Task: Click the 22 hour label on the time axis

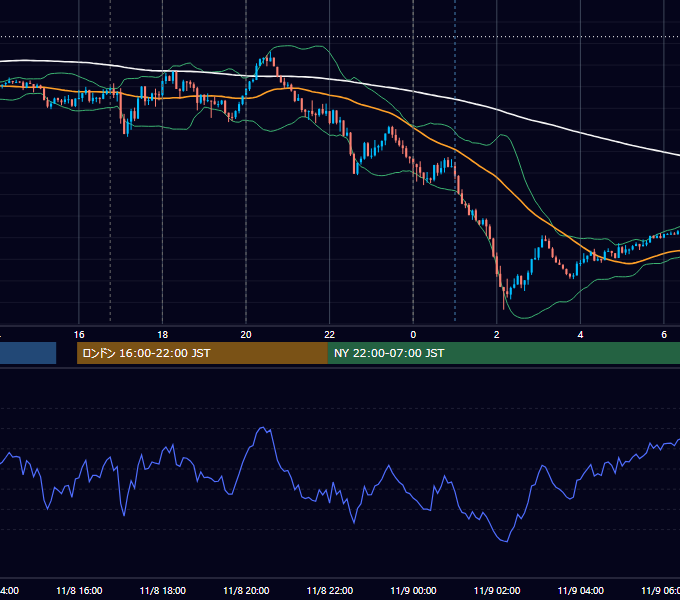Action: [330, 335]
